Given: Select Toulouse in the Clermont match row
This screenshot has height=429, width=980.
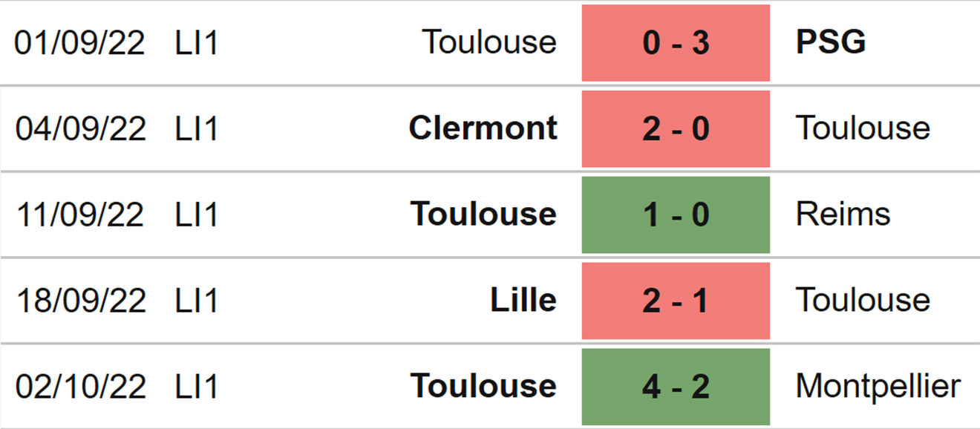Looking at the screenshot, I should pyautogui.click(x=863, y=128).
